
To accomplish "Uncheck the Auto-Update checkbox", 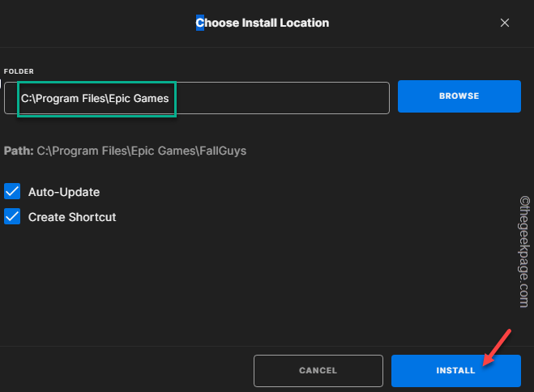I will coord(12,192).
